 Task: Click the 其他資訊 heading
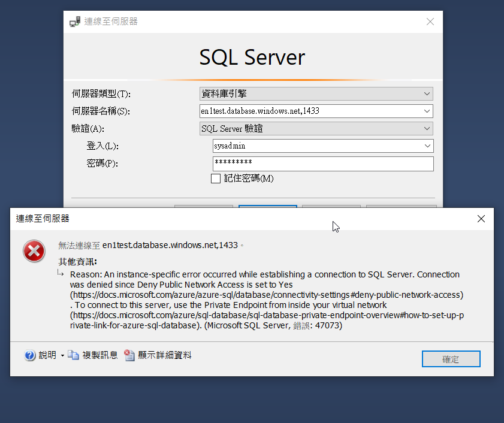(x=77, y=262)
